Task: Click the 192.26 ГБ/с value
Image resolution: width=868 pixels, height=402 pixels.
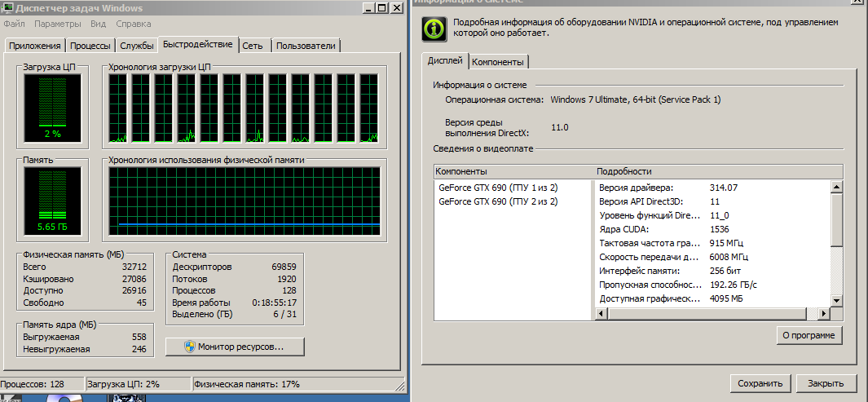Action: pos(733,285)
